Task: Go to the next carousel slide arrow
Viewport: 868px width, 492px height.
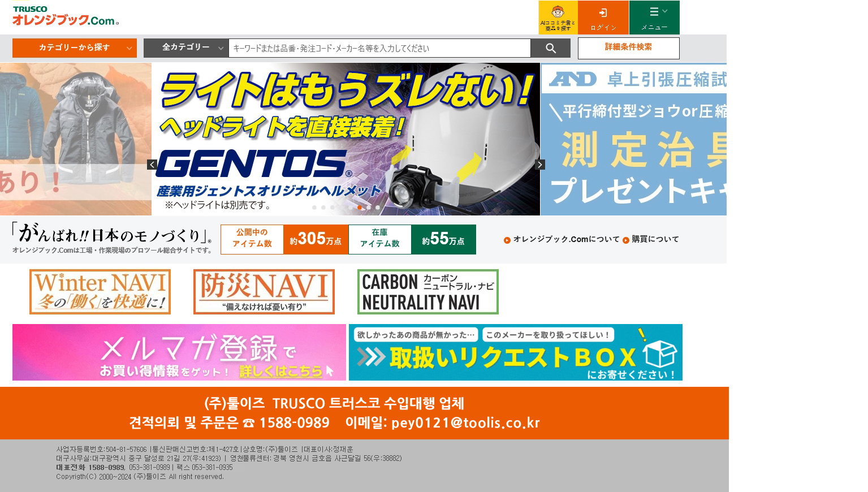Action: [540, 165]
